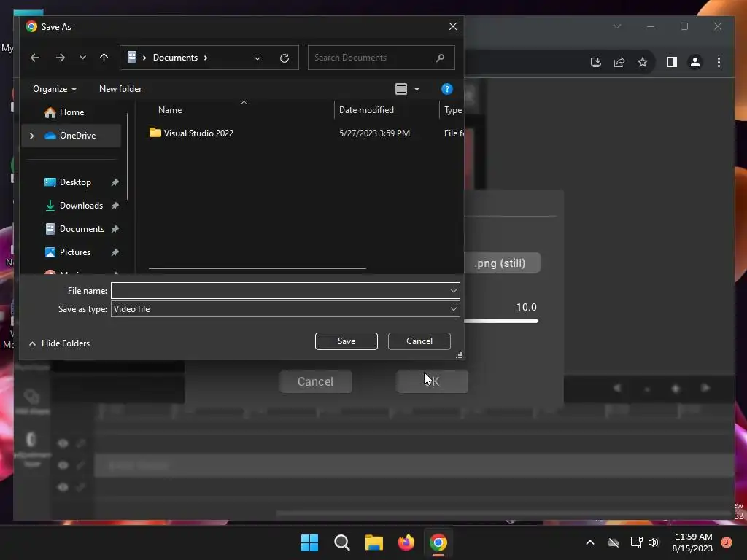Screen dimensions: 747x560
Task: Click pin icon next to Pictures
Action: (x=115, y=252)
